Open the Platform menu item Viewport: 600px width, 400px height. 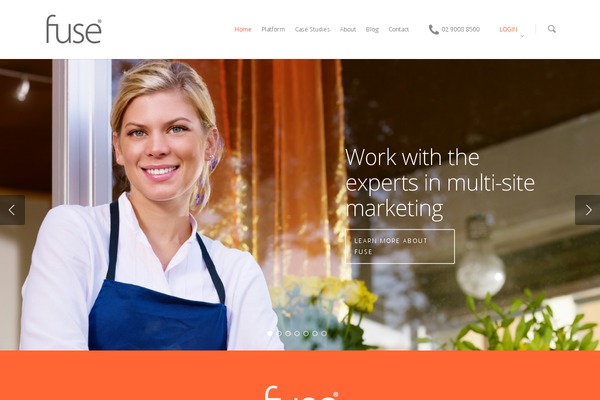[x=273, y=29]
